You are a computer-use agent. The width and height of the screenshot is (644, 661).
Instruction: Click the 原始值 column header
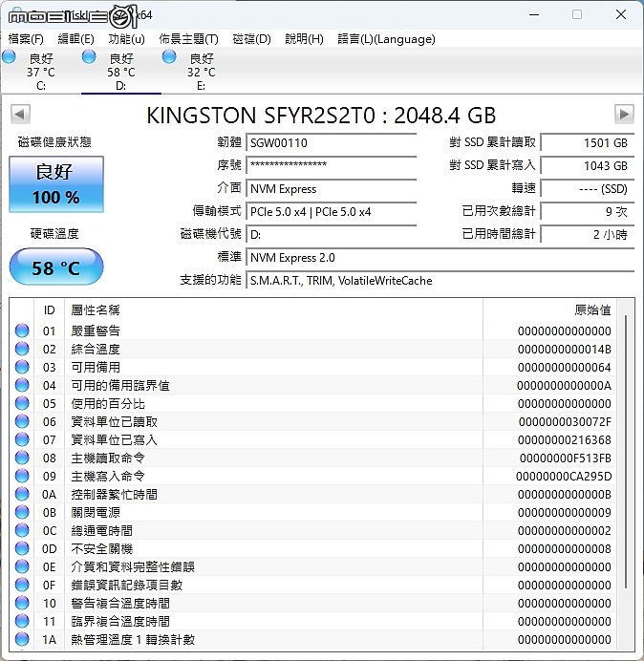(549, 310)
